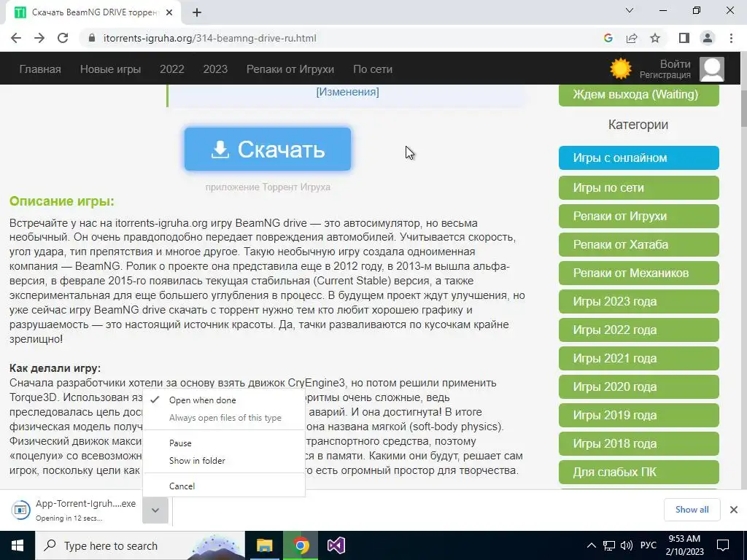Go forward with the browser forward arrow

pos(39,38)
